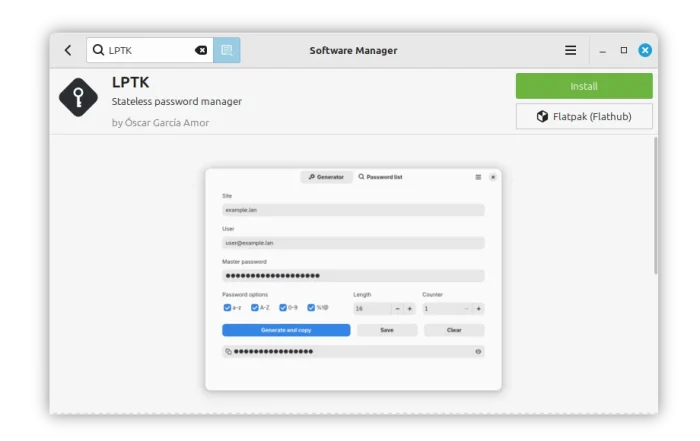Switch to the Password list tab

pyautogui.click(x=381, y=177)
